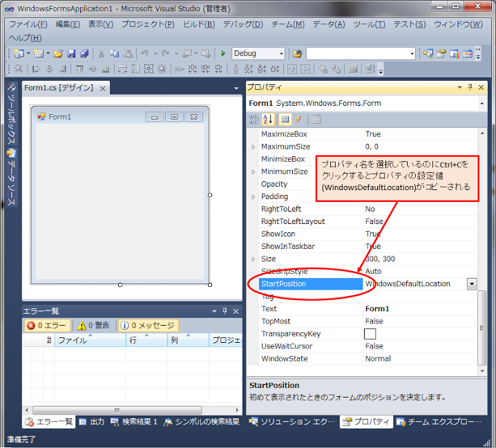Open the Debug configuration dropdown
The height and width of the screenshot is (448, 496).
pos(281,53)
